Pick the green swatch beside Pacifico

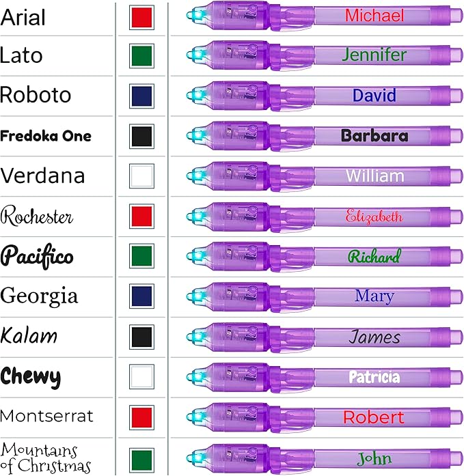pyautogui.click(x=141, y=257)
